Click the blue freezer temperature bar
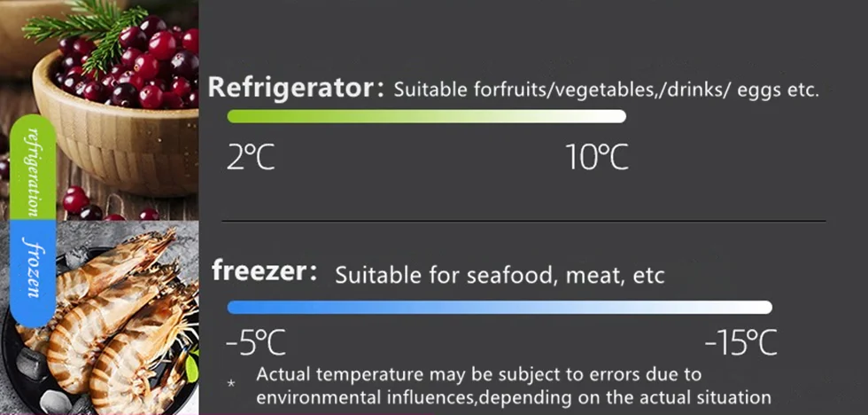868x415 pixels. pyautogui.click(x=500, y=308)
